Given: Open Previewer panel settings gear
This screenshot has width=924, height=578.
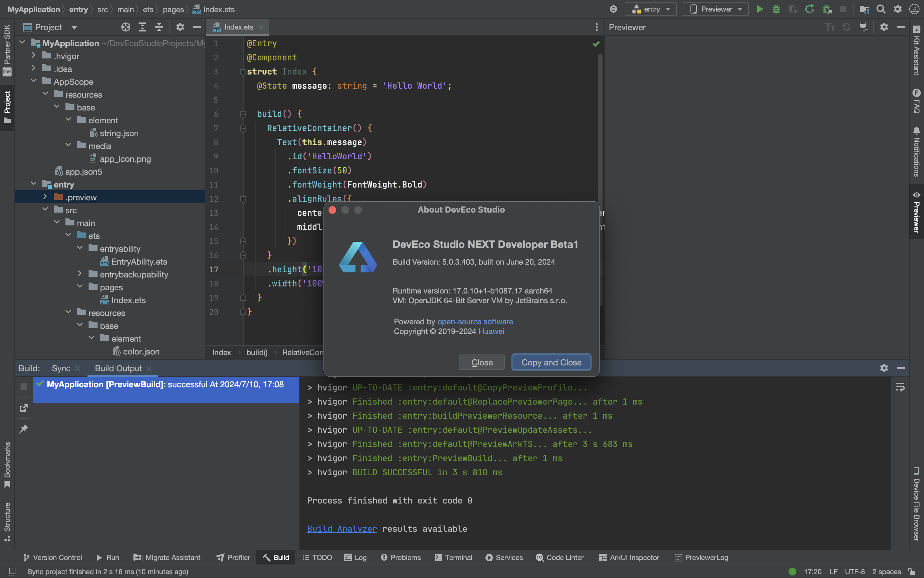Looking at the screenshot, I should pyautogui.click(x=884, y=27).
